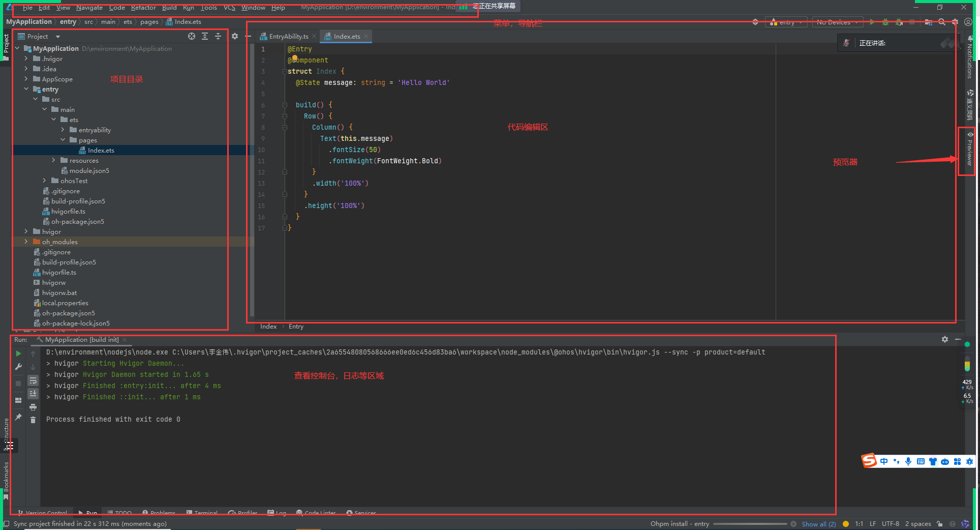
Task: Hide the Run panel with minus
Action: pyautogui.click(x=958, y=339)
